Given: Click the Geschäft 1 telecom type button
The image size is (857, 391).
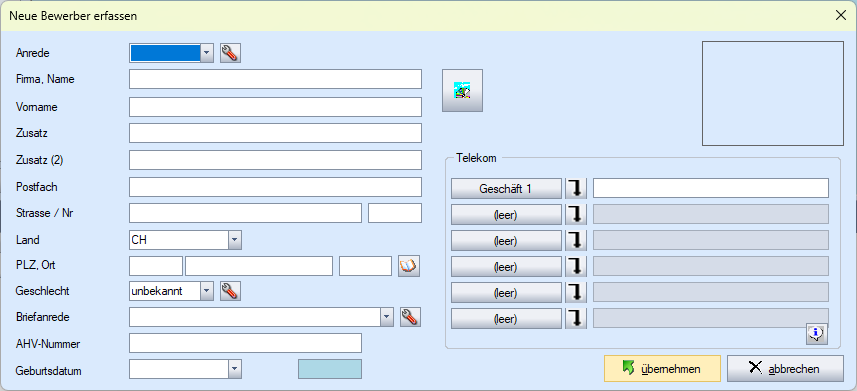Looking at the screenshot, I should 506,188.
